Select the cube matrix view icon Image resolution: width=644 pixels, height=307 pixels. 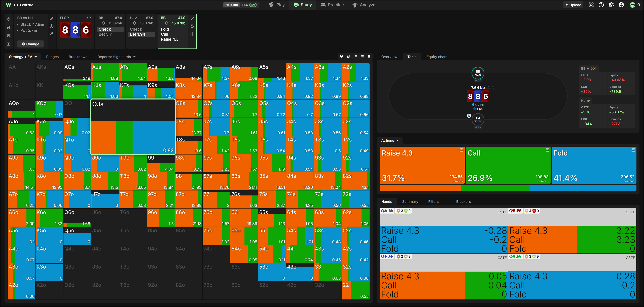coord(341,56)
